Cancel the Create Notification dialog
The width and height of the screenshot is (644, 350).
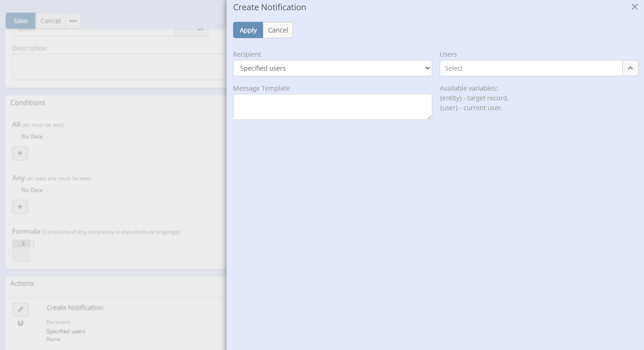tap(278, 30)
